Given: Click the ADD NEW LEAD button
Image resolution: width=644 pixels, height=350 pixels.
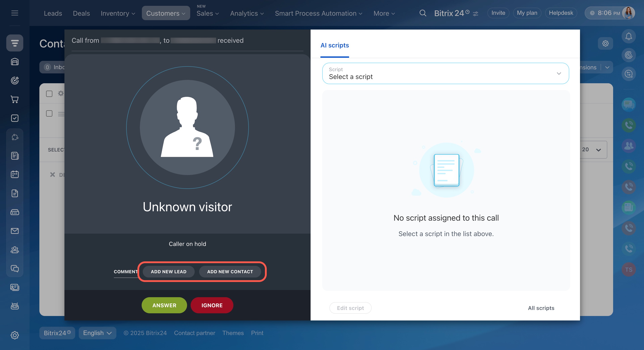Looking at the screenshot, I should (x=168, y=271).
